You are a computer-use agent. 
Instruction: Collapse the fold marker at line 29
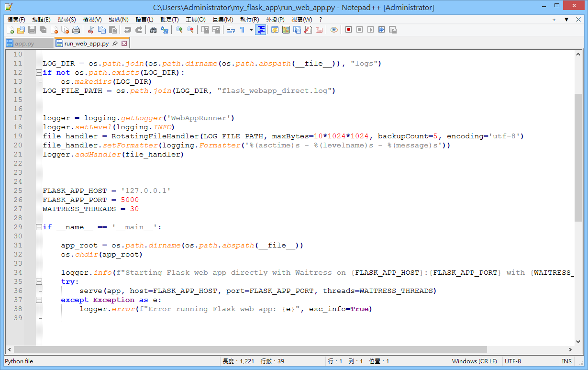38,227
